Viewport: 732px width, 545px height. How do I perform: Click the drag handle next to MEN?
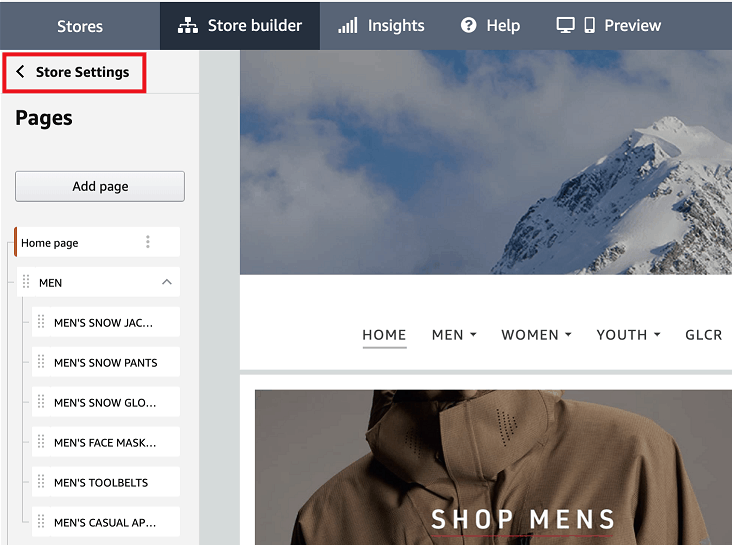[x=27, y=282]
